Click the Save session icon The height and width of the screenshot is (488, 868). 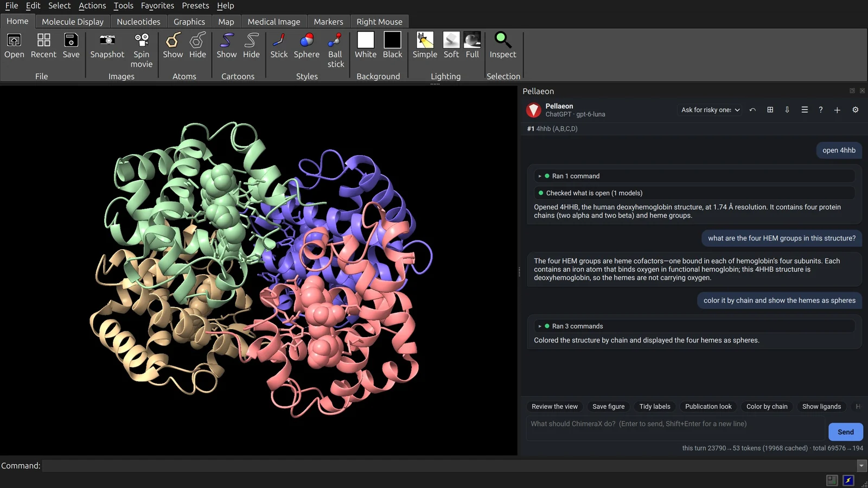(71, 40)
